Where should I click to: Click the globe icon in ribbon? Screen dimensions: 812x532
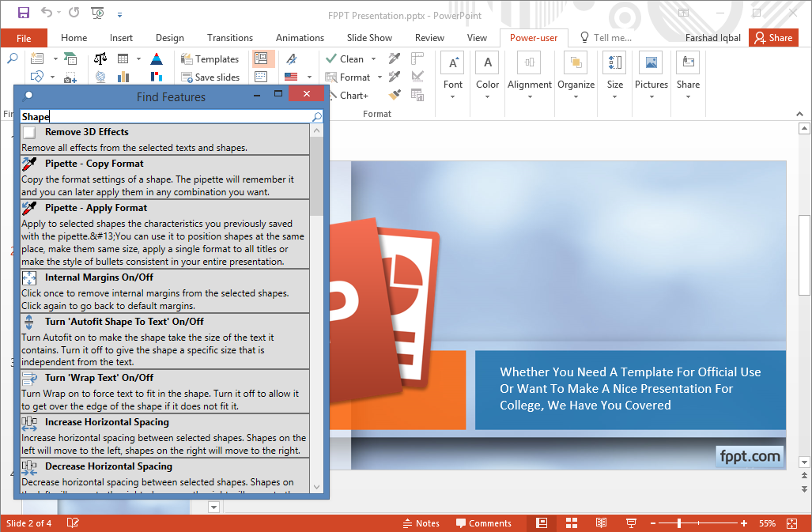click(x=100, y=77)
